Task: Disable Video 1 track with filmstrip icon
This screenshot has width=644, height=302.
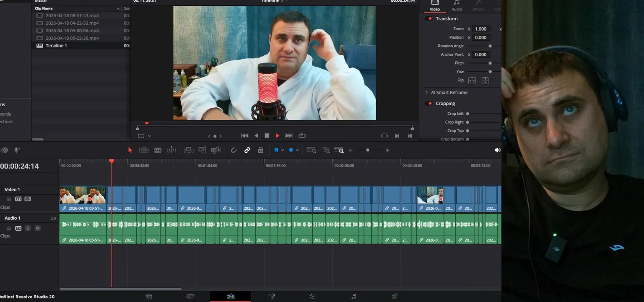Action: click(28, 199)
